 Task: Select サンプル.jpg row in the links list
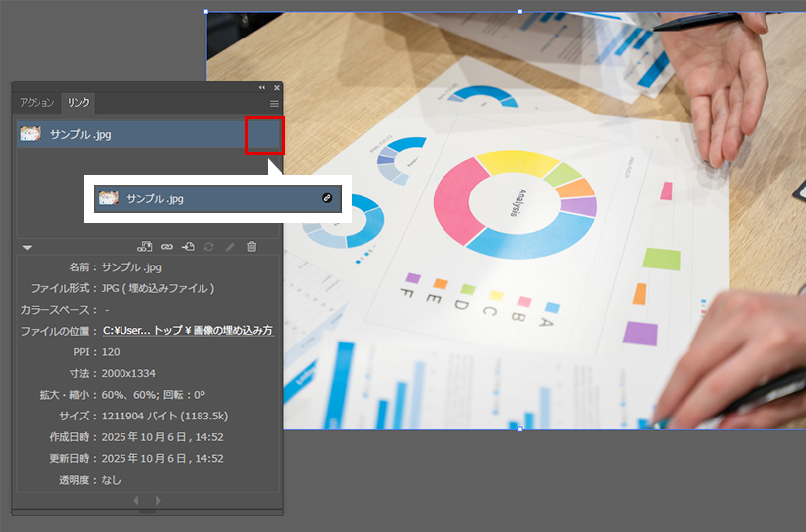[x=138, y=134]
